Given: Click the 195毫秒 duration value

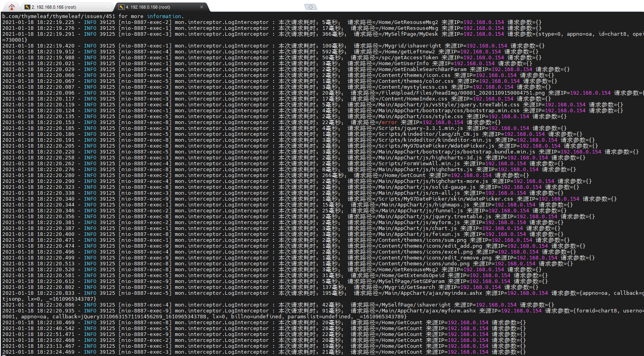Looking at the screenshot, I should pyautogui.click(x=333, y=293).
